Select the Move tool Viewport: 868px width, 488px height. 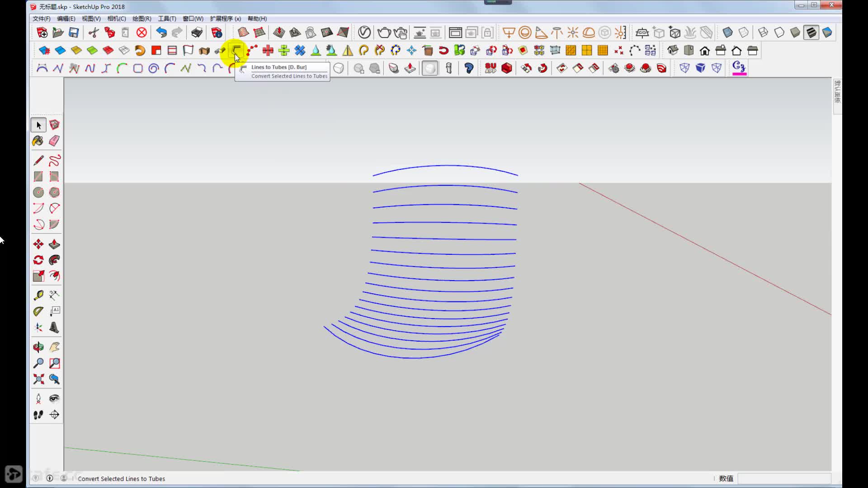(38, 244)
